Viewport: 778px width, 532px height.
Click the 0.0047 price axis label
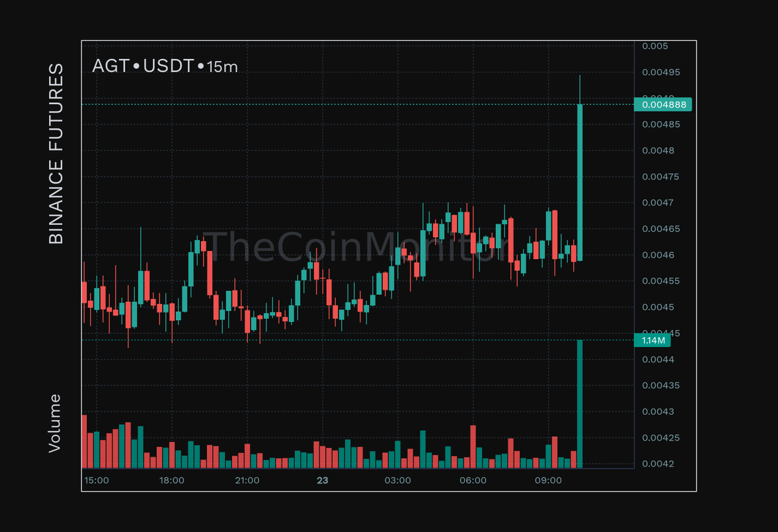(658, 203)
